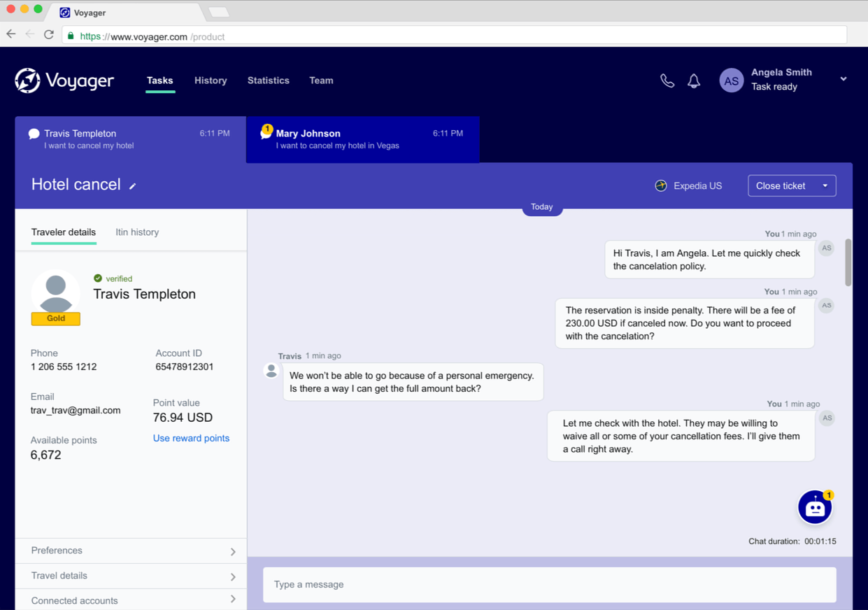Click the pencil to rename Hotel cancel ticket

(132, 187)
